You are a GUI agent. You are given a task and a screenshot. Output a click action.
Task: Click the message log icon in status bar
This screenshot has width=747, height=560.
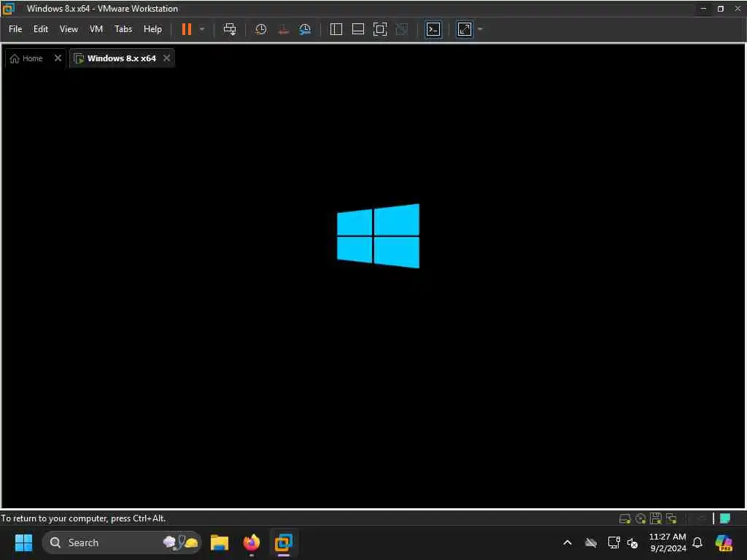click(x=724, y=518)
